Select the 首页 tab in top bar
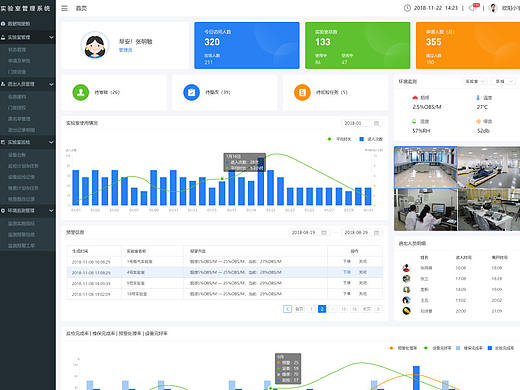Screen dimensions: 520x390 (x=81, y=8)
